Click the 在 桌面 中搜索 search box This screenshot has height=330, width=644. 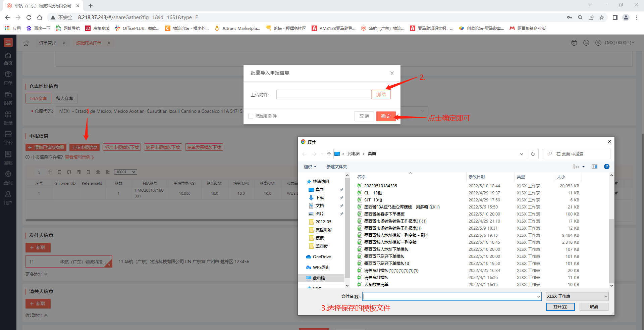pos(576,154)
